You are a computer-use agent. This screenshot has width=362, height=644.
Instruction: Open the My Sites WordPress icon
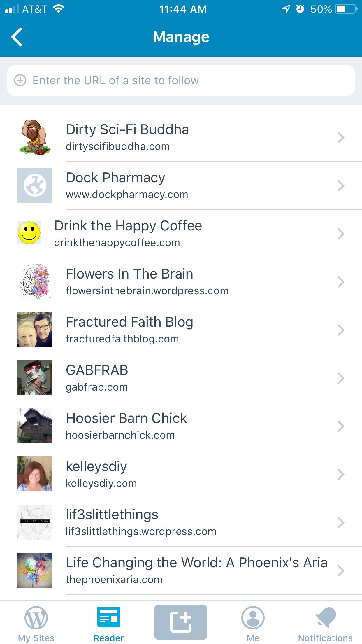(x=36, y=618)
